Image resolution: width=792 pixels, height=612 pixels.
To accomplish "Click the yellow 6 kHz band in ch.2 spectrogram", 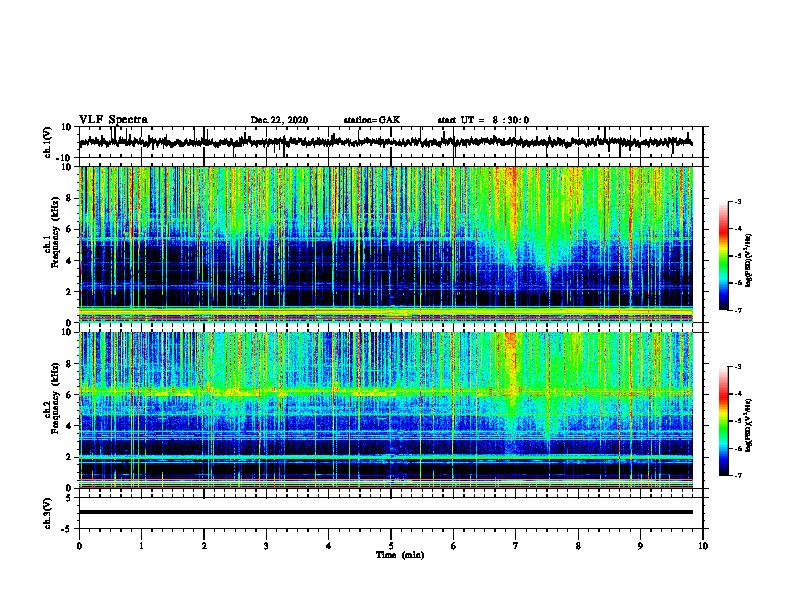I will pyautogui.click(x=385, y=392).
